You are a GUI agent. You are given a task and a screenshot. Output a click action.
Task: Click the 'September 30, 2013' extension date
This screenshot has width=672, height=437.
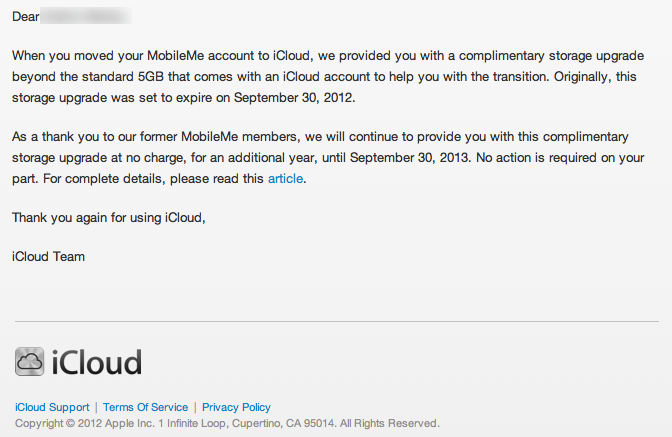click(410, 158)
